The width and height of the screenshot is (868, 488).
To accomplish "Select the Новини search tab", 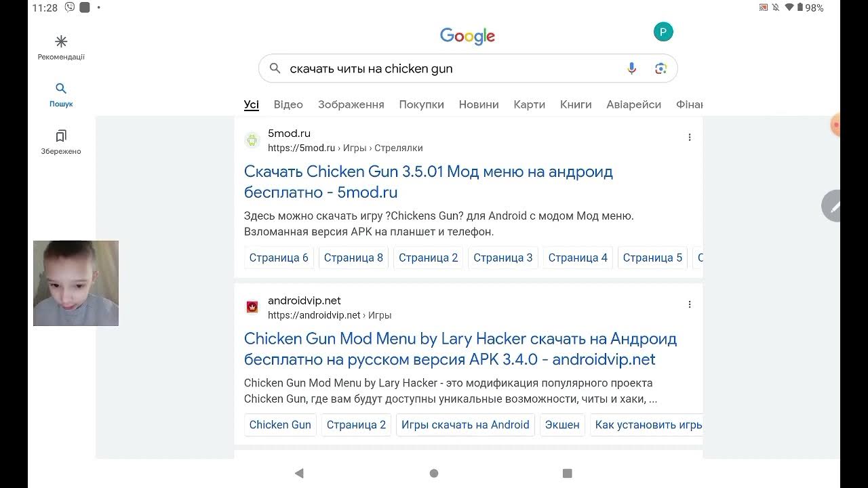I will (479, 104).
